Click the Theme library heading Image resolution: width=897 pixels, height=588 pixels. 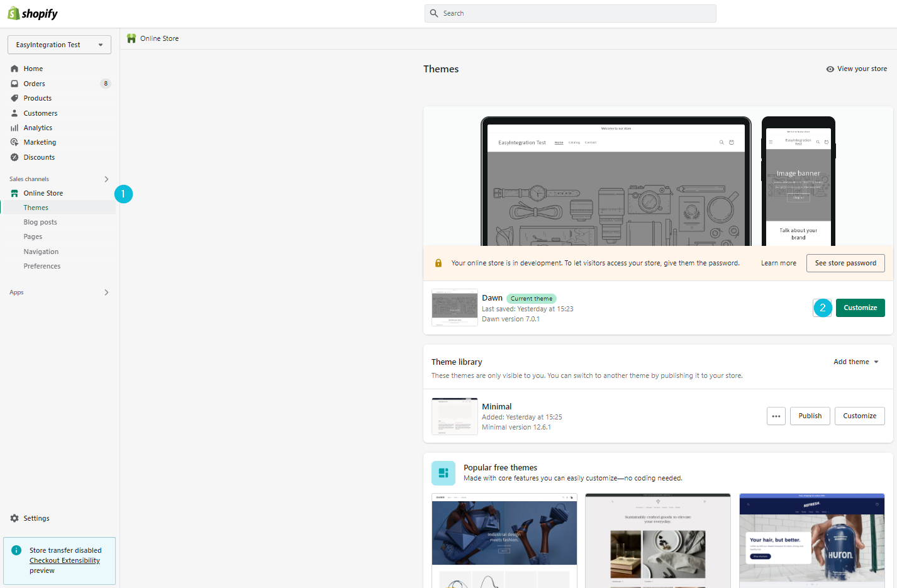pos(457,362)
